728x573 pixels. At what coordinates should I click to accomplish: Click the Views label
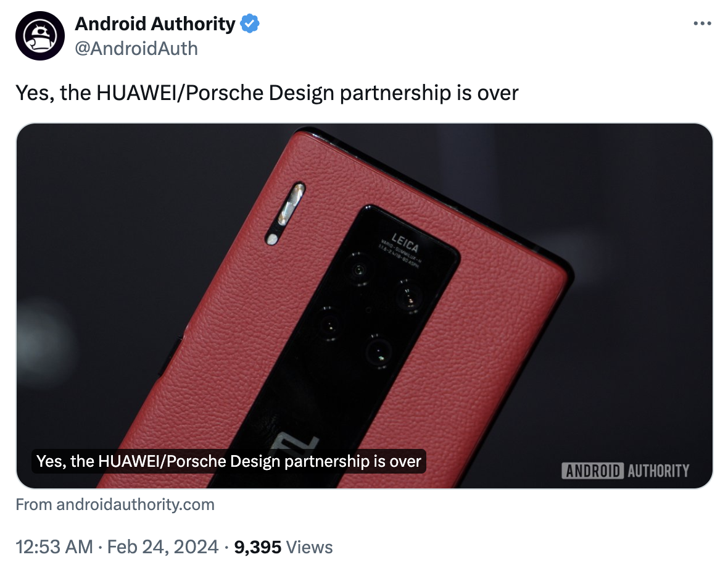(x=310, y=547)
